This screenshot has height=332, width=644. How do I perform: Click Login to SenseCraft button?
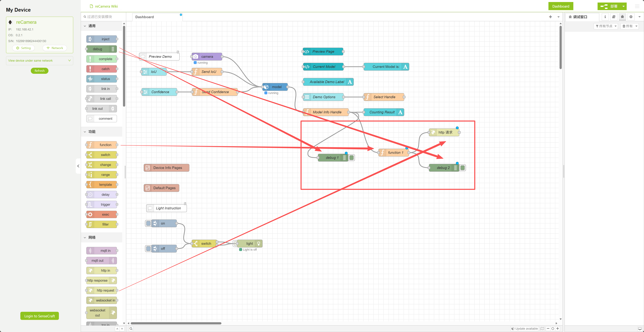[40, 316]
